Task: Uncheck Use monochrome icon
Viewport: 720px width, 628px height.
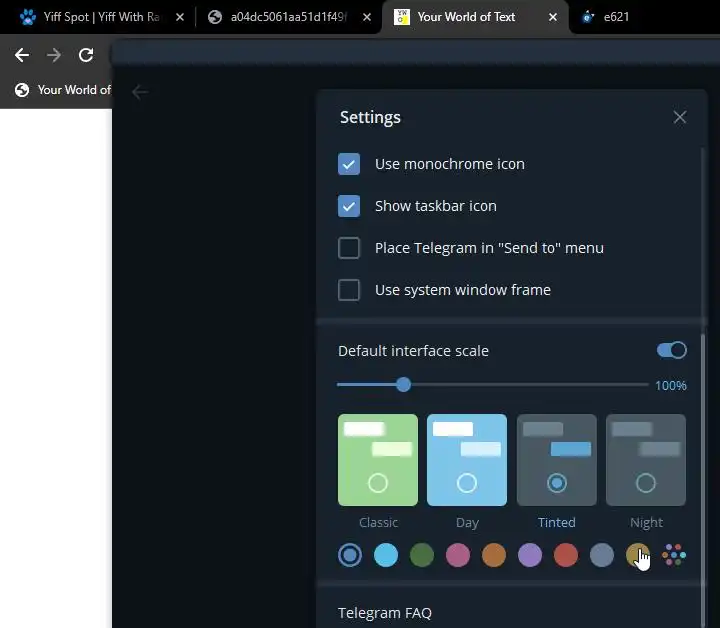Action: tap(349, 164)
